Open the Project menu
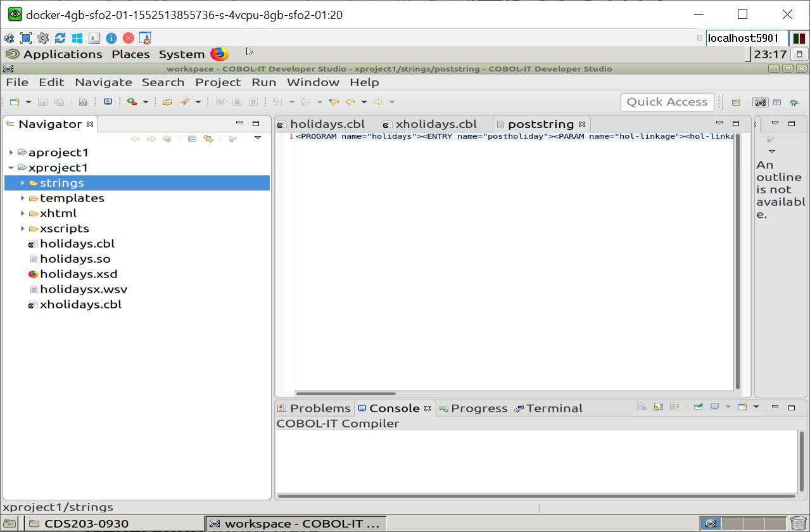810x532 pixels. [x=218, y=82]
